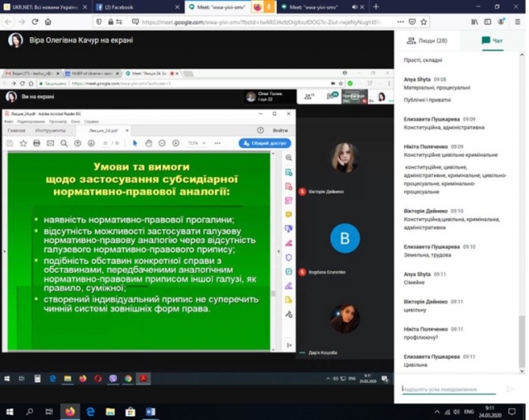The height and width of the screenshot is (420, 529).
Task: Click Bogdana Grunenko blue B avatar
Action: coord(345,238)
